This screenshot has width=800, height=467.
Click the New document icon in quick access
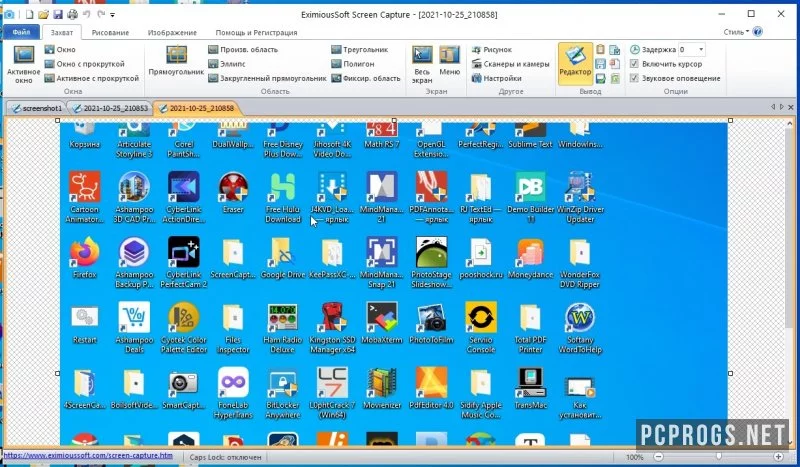coord(29,15)
